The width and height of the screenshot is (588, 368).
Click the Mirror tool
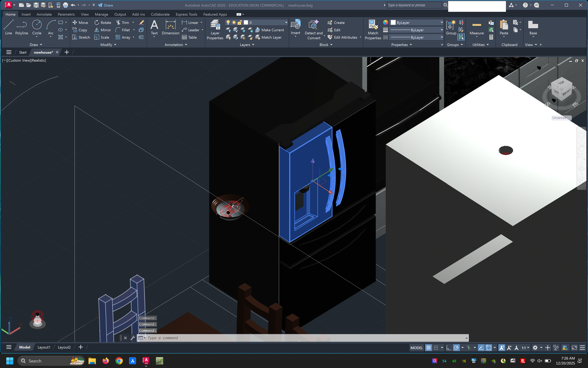pos(103,30)
